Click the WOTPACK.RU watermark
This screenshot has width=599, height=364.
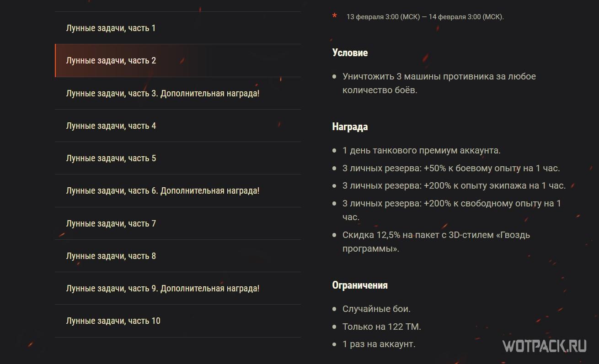[544, 346]
